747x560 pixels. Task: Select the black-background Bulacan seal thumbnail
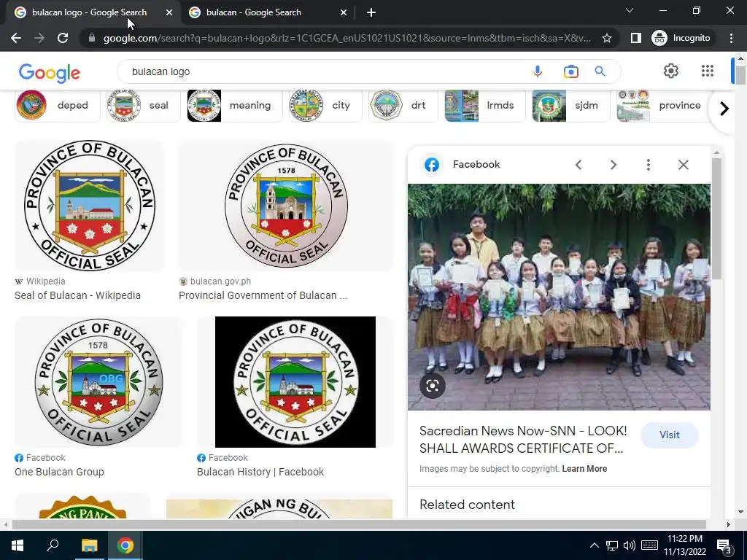point(295,382)
